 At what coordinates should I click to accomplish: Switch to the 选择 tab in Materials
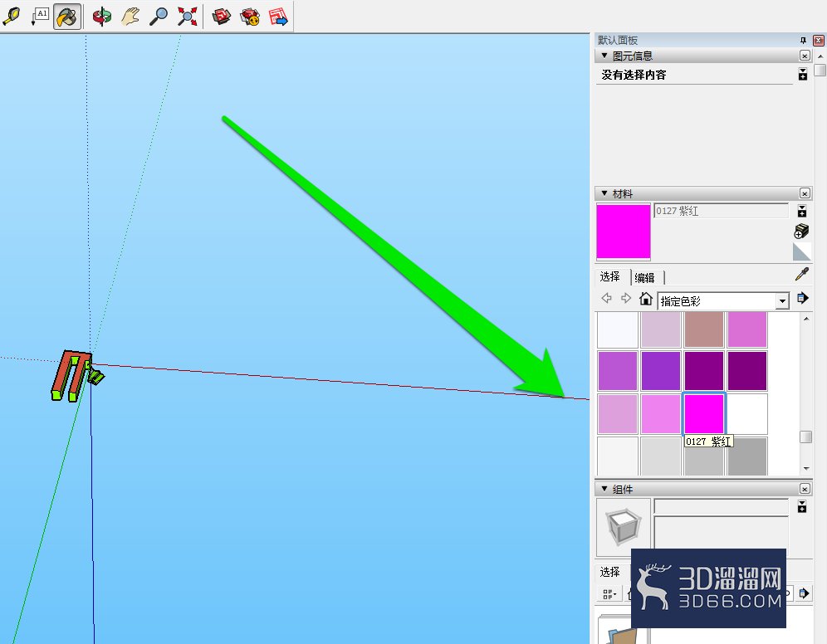pyautogui.click(x=610, y=276)
